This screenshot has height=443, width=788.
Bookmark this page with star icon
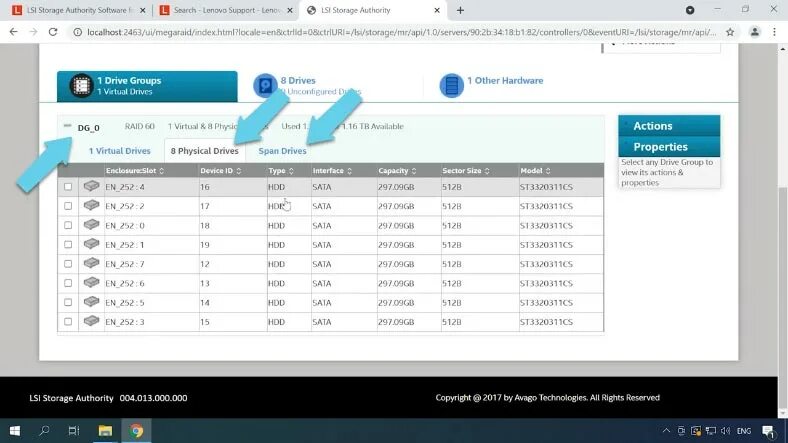click(730, 32)
